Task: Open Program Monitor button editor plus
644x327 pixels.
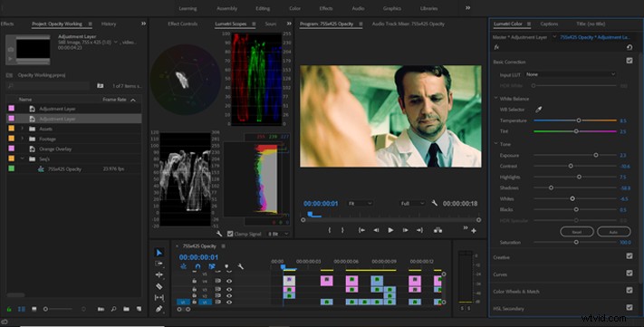Action: click(474, 231)
